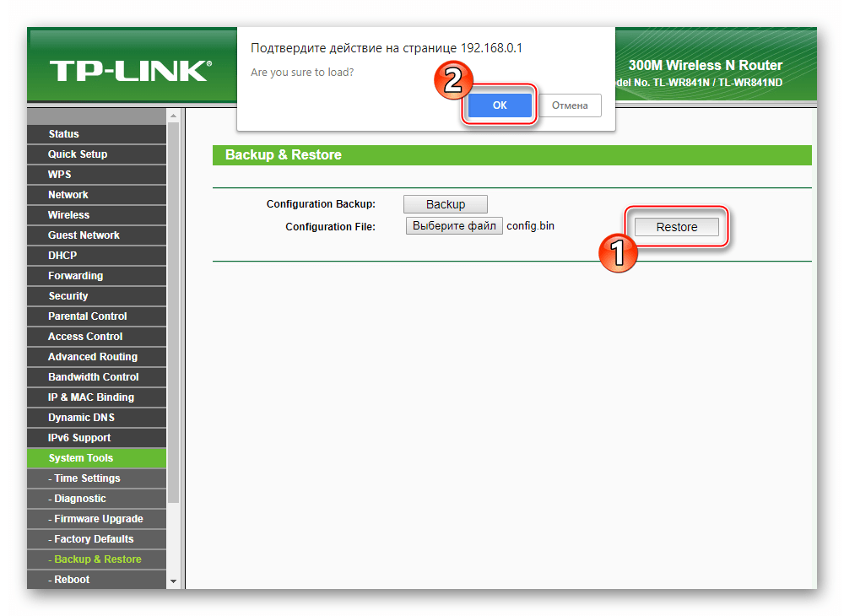Open Quick Setup in sidebar
The width and height of the screenshot is (844, 616).
(96, 154)
